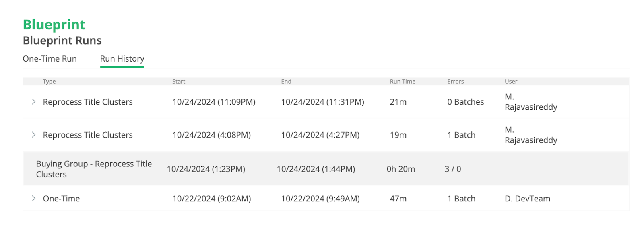The height and width of the screenshot is (228, 644).
Task: Click the Blueprint heading link
Action: (x=54, y=25)
